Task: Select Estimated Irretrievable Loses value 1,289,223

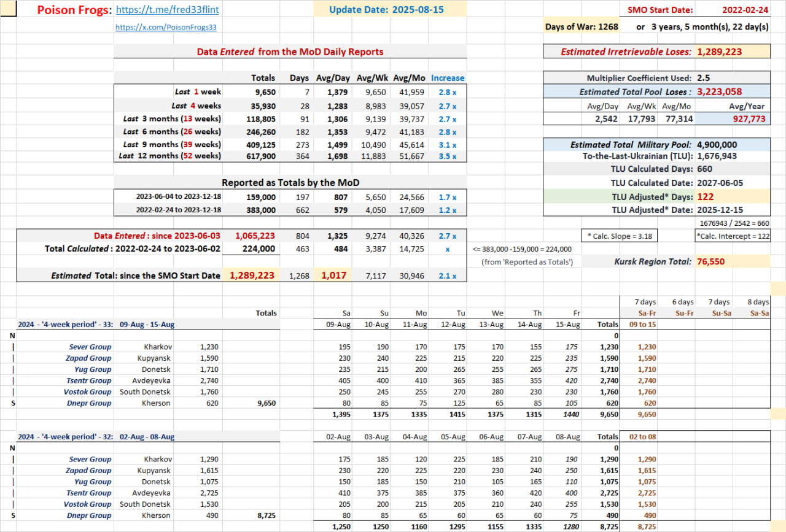Action: click(719, 52)
